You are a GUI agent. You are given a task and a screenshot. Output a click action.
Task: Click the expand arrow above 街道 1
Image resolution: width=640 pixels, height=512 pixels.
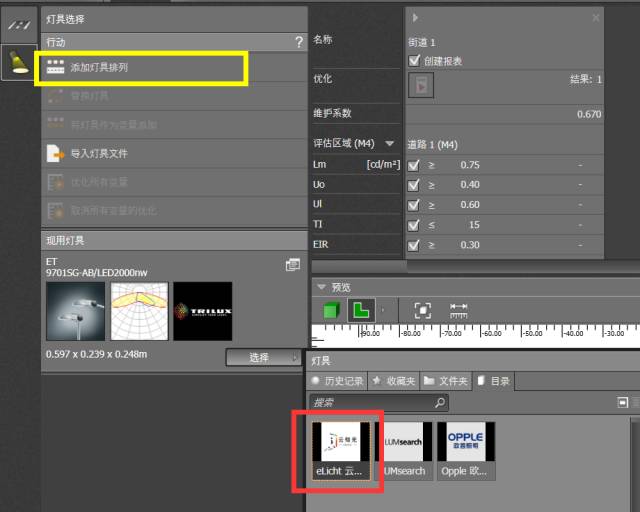[x=415, y=18]
